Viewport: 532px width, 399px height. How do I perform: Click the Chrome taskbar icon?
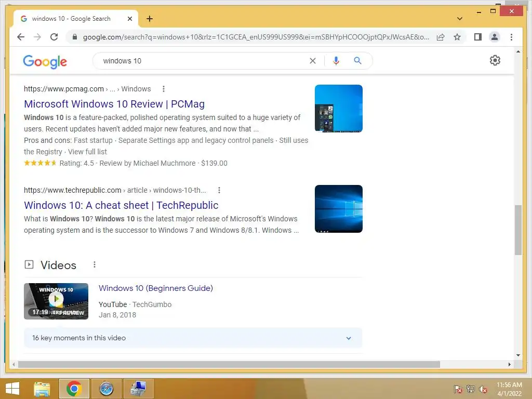point(74,389)
